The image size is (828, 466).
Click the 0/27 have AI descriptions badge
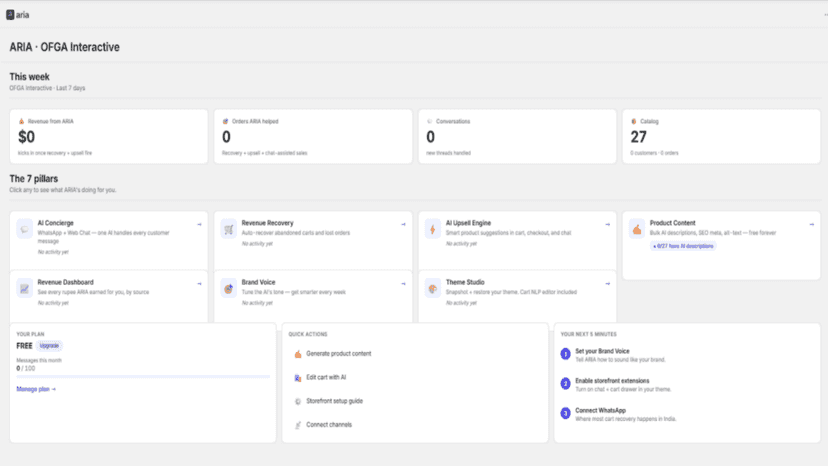point(683,246)
